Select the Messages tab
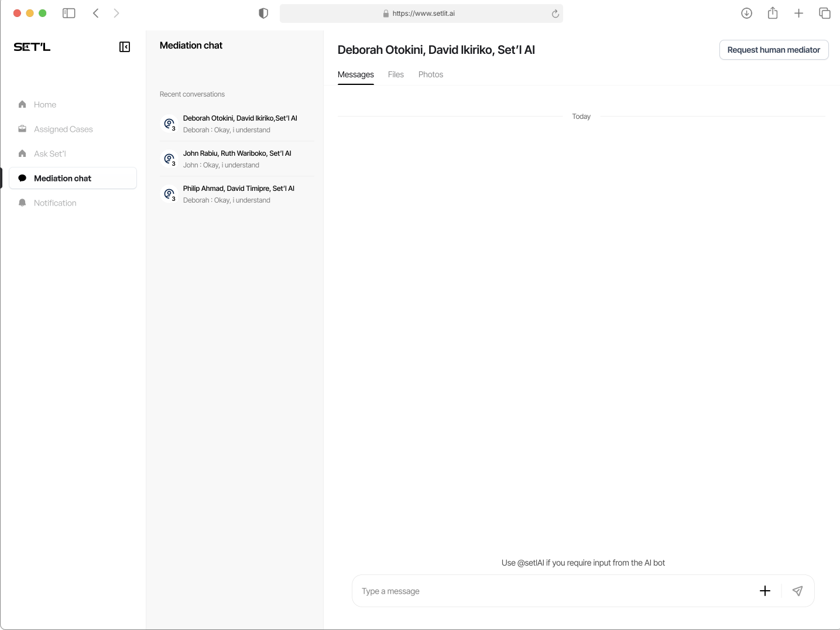Viewport: 840px width, 630px height. click(355, 74)
